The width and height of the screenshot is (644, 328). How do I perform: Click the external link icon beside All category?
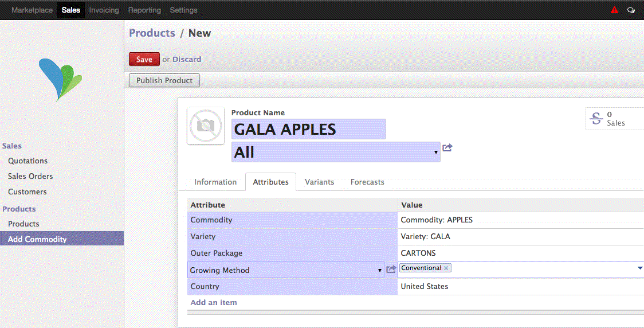pyautogui.click(x=447, y=148)
